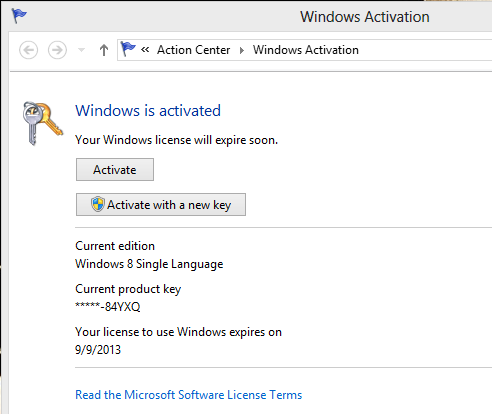Screen dimensions: 492x414
Task: Click the title bar flag icon
Action: coord(19,16)
